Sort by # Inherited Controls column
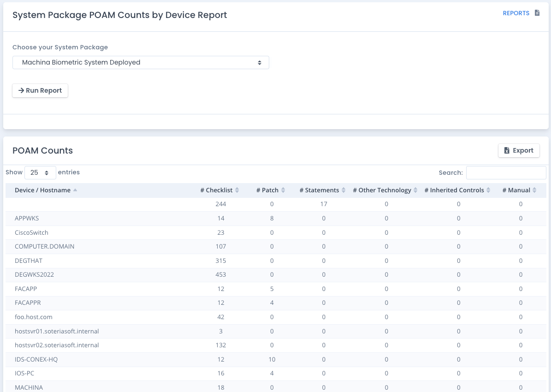Screen dimensions: 551x392 457,190
